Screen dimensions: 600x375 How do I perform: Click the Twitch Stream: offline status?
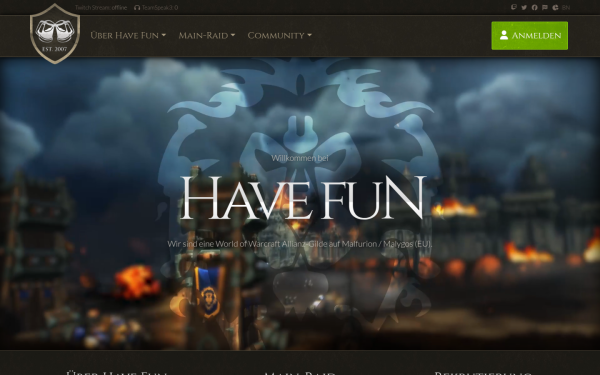coord(101,7)
